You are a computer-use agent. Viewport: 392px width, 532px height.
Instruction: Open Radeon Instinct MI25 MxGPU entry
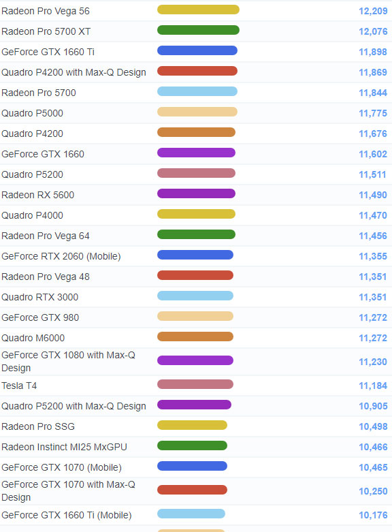coord(64,447)
